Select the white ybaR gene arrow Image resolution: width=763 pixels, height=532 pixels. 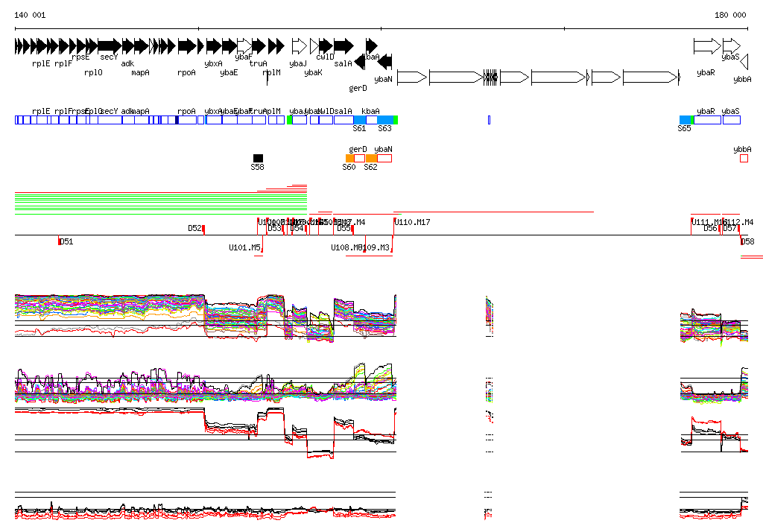[x=708, y=46]
